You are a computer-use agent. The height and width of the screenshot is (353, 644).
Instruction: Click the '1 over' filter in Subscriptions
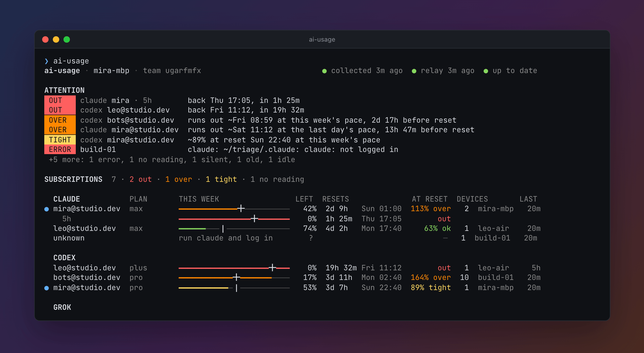pos(179,179)
